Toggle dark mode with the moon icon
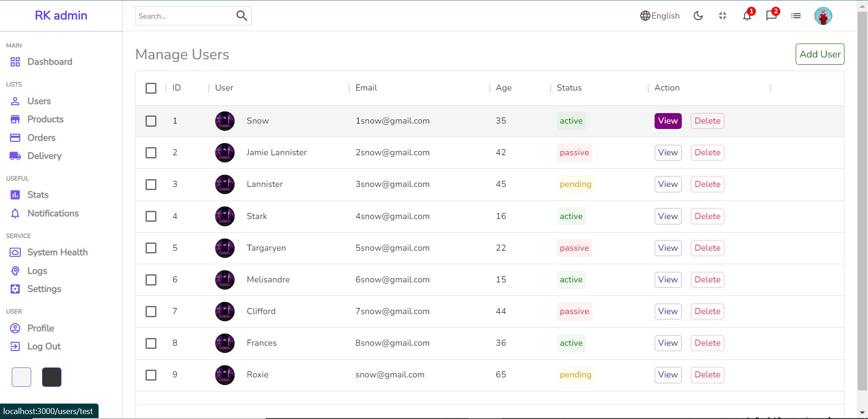 click(698, 16)
